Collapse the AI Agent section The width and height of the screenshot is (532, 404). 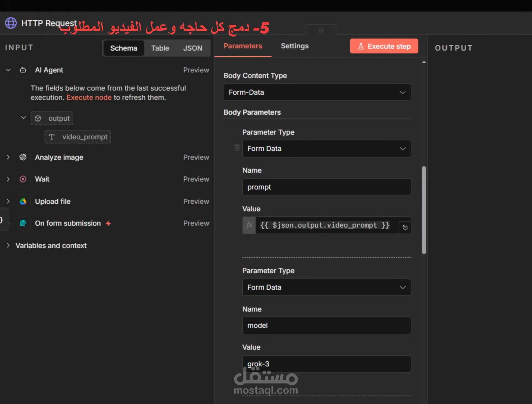8,70
